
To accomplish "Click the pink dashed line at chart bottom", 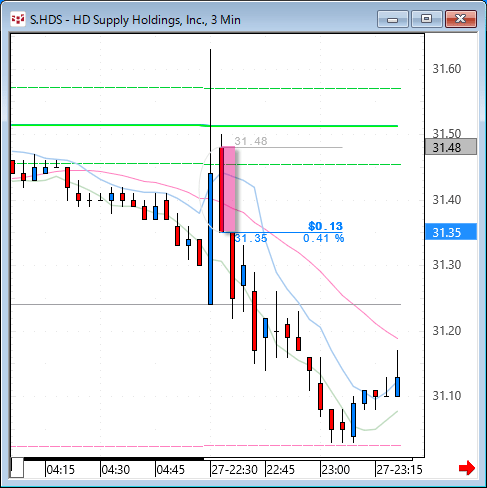I will (x=206, y=446).
